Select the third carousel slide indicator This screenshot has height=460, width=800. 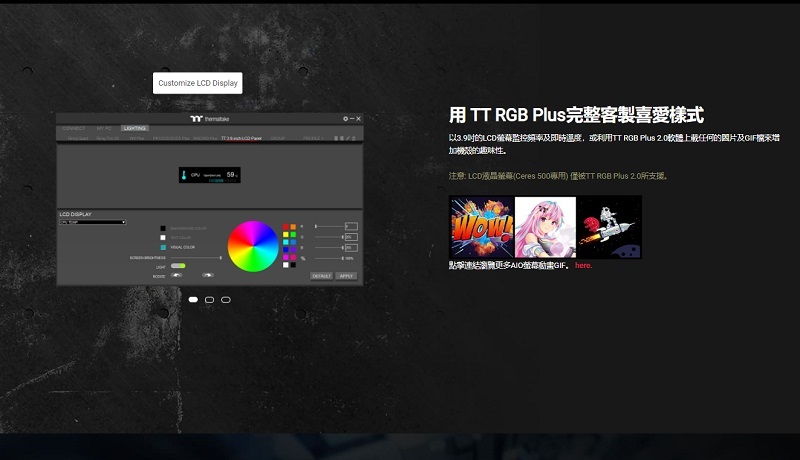[x=226, y=299]
